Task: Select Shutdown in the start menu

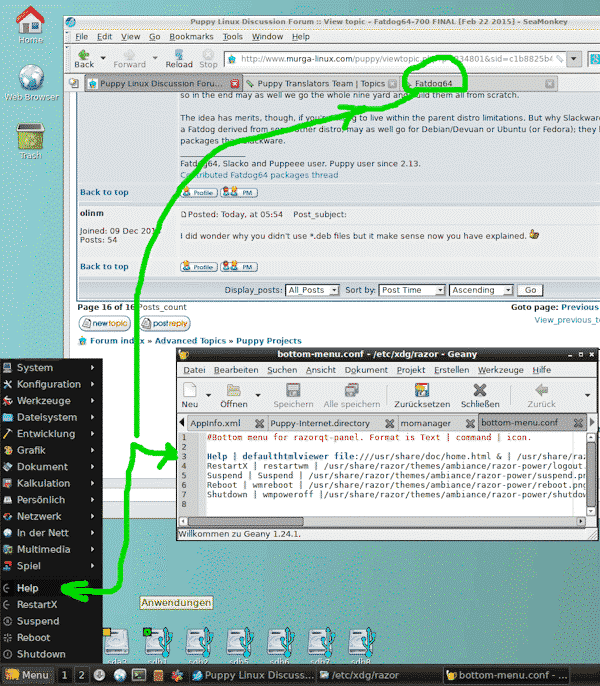Action: 51,654
